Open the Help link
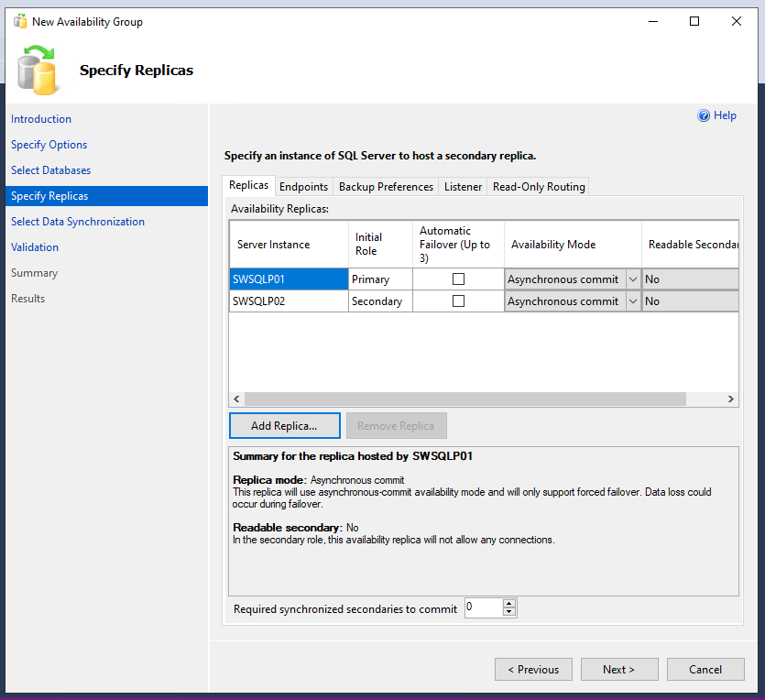This screenshot has width=765, height=700. click(725, 115)
